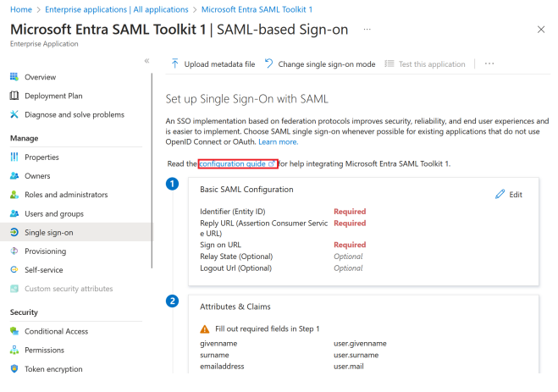
Task: Click the Overview grid icon in sidebar
Action: pos(14,77)
